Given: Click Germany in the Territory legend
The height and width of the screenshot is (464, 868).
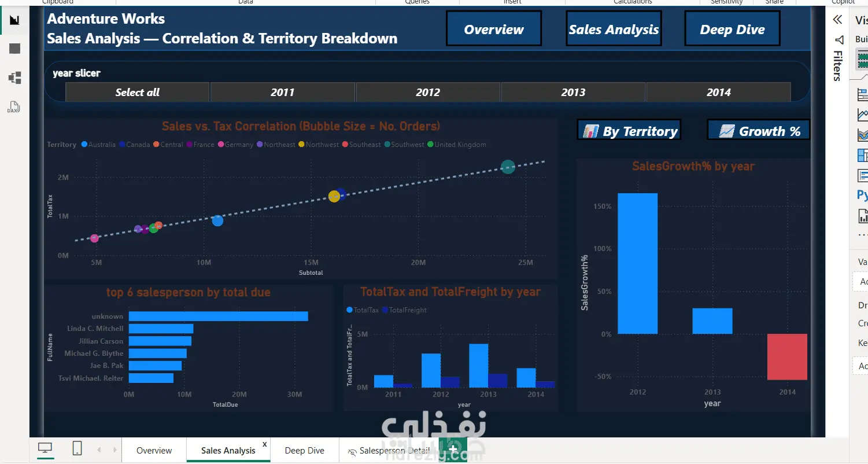Looking at the screenshot, I should coord(236,145).
